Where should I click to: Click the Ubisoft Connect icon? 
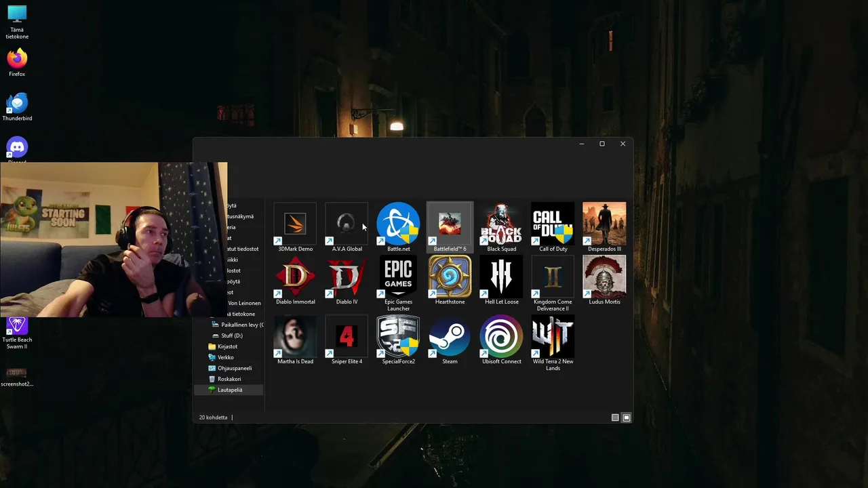501,340
